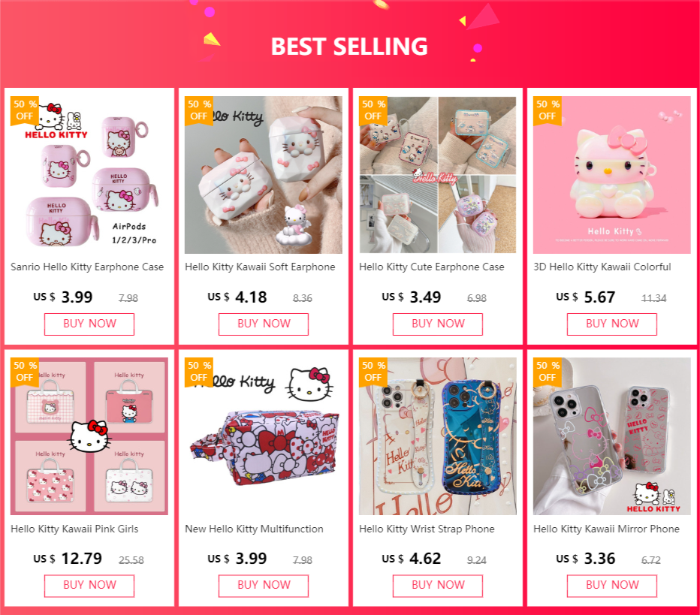Open the Hello Kitty Kawaii Soft Earphone image

coord(264,175)
